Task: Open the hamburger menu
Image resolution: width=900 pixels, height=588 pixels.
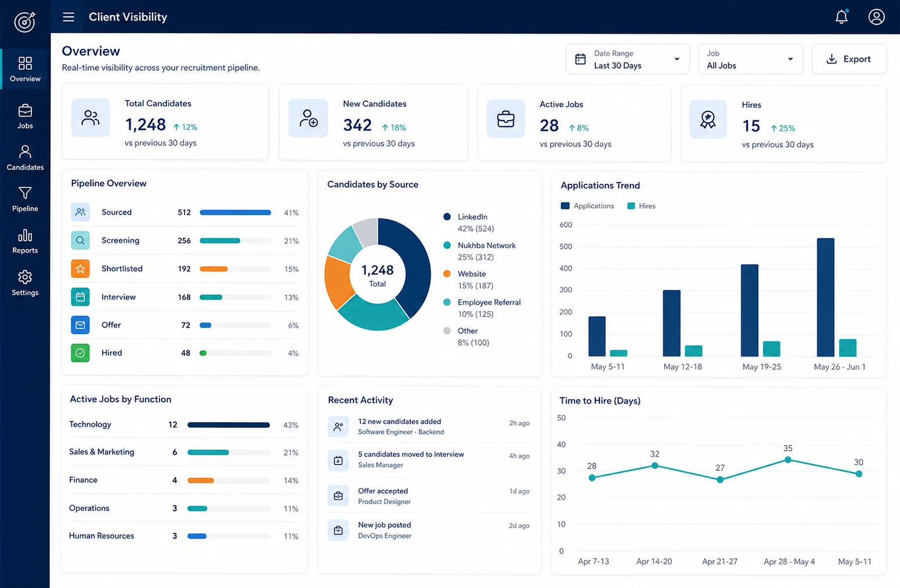Action: [x=68, y=17]
